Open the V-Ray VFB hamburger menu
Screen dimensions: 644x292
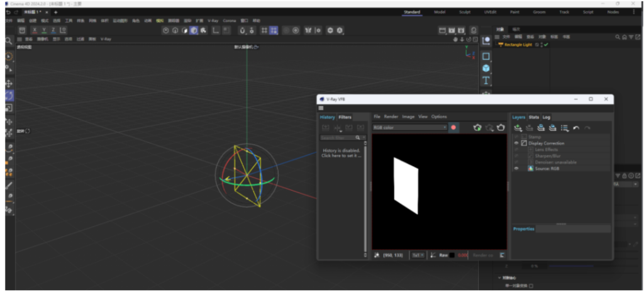pos(321,108)
